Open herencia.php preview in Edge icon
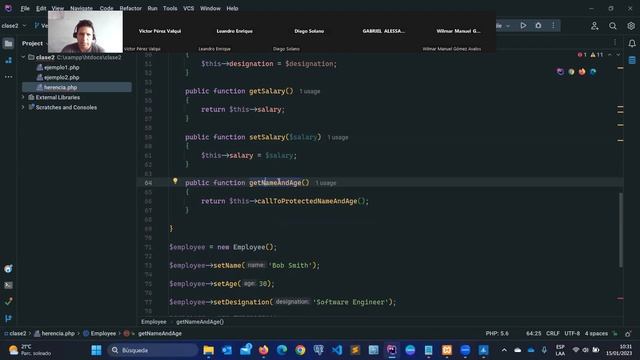This screenshot has width=640, height=360. [593, 72]
